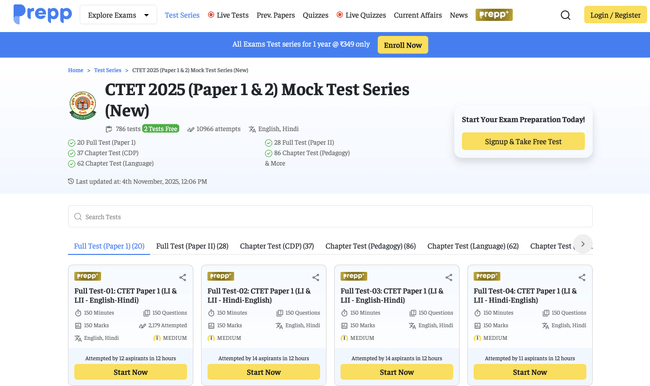This screenshot has height=386, width=650.
Task: Click Full Test-02: CTET Paper 1 title
Action: pos(259,295)
